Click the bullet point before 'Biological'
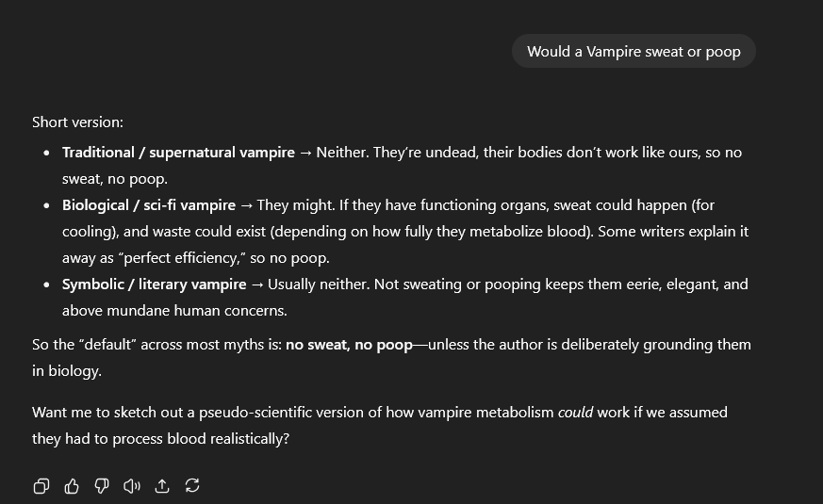 [47, 205]
